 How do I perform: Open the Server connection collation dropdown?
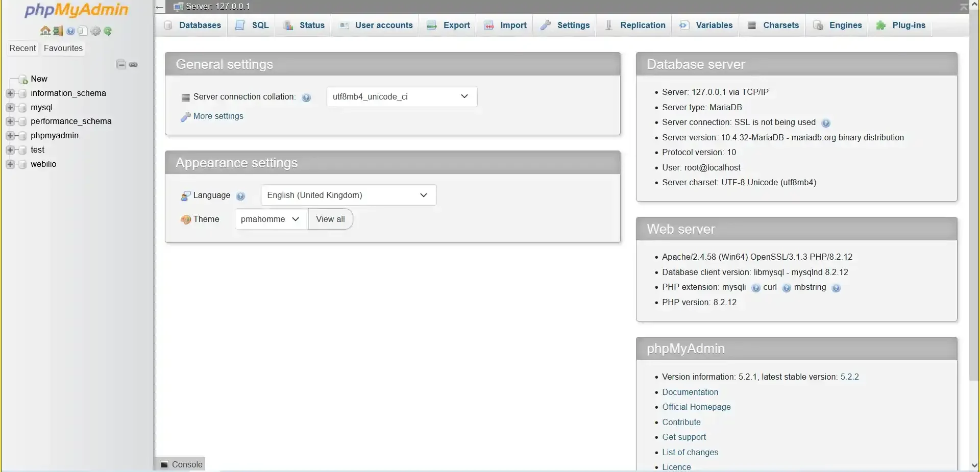[402, 96]
